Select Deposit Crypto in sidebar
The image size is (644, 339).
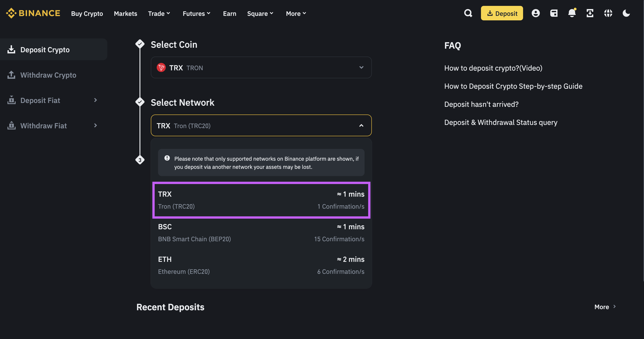pos(53,50)
